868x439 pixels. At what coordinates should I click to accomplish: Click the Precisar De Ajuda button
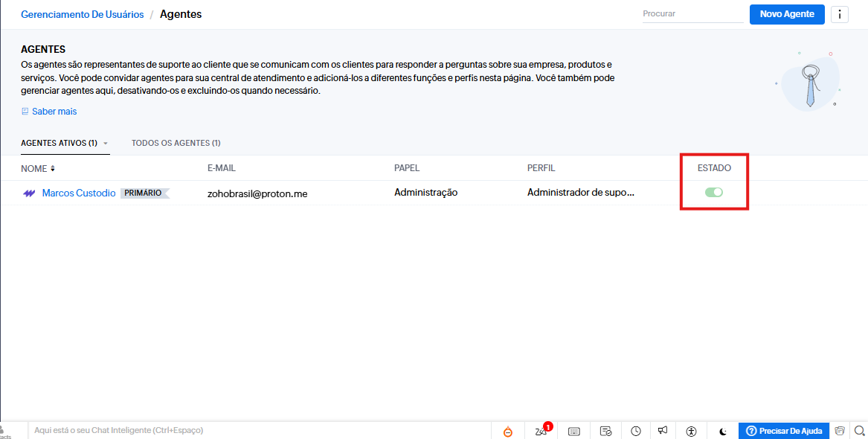pyautogui.click(x=785, y=431)
